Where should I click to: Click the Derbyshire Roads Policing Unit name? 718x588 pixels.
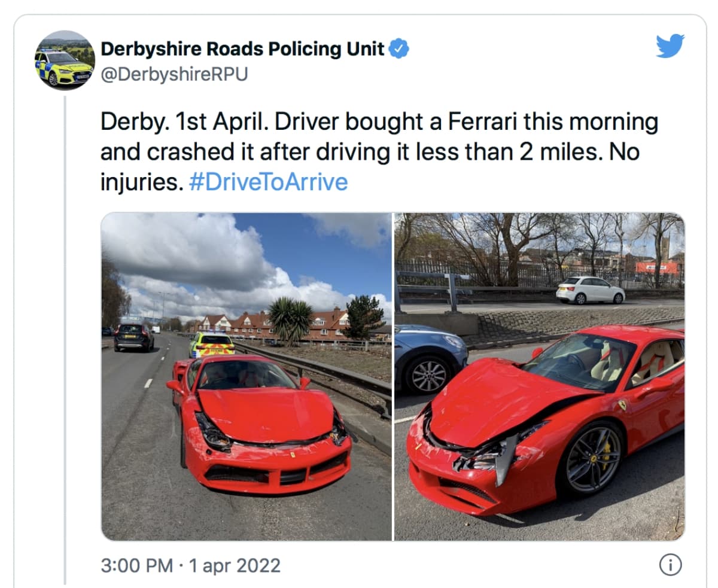[242, 49]
